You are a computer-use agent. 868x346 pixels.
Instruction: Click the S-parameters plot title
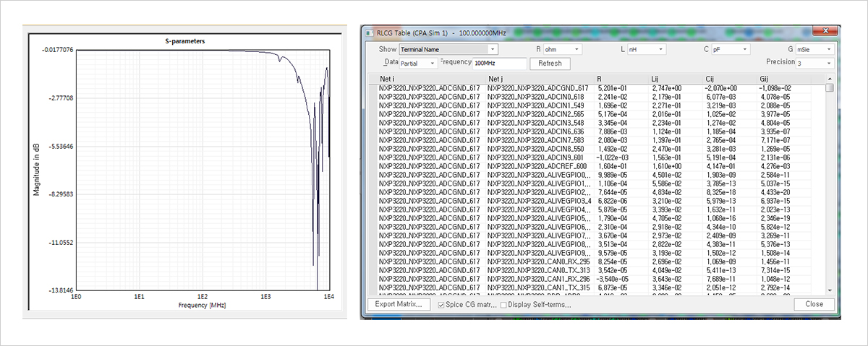point(185,41)
